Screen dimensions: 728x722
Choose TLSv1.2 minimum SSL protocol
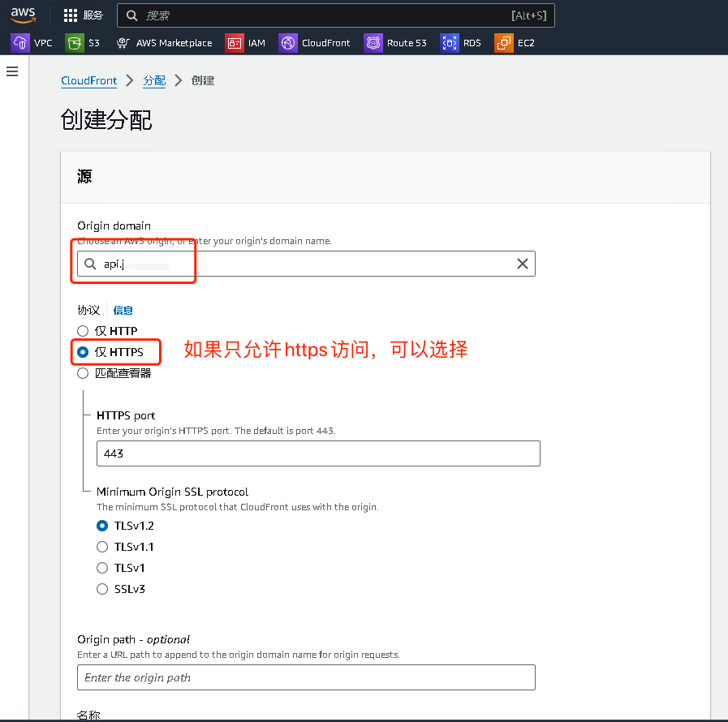pyautogui.click(x=102, y=526)
